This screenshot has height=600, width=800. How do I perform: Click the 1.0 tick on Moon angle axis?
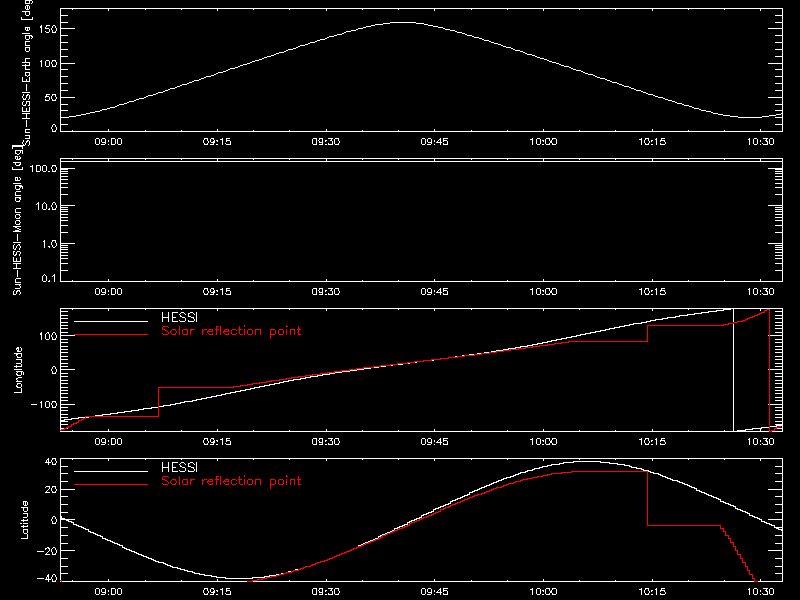(x=49, y=244)
